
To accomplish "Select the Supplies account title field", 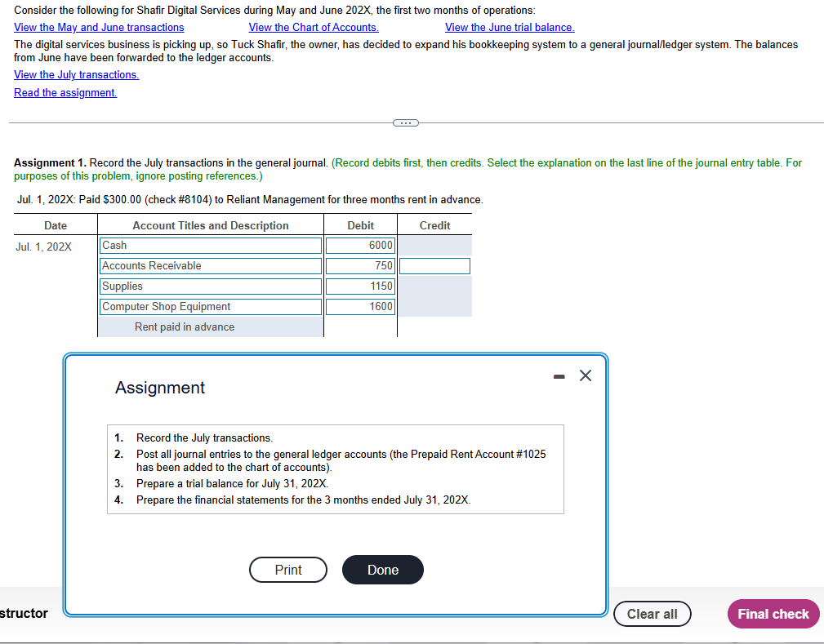I will (x=211, y=286).
